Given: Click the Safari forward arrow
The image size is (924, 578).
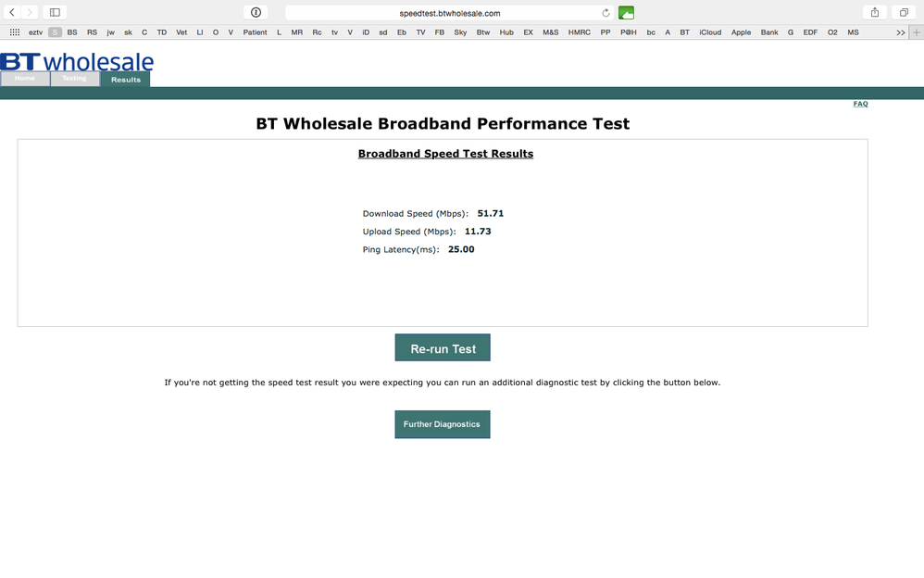Looking at the screenshot, I should 30,12.
